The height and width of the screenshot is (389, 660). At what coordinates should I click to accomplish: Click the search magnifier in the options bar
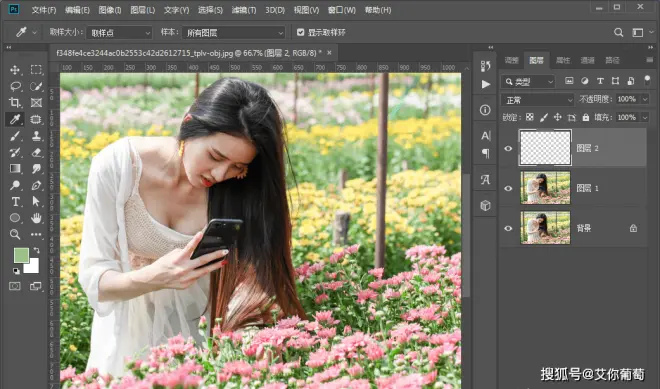coord(618,32)
